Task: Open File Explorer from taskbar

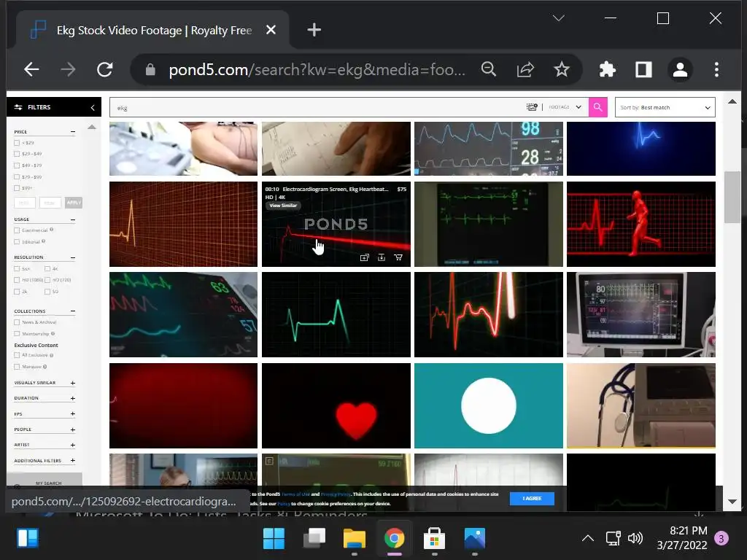Action: 354,539
